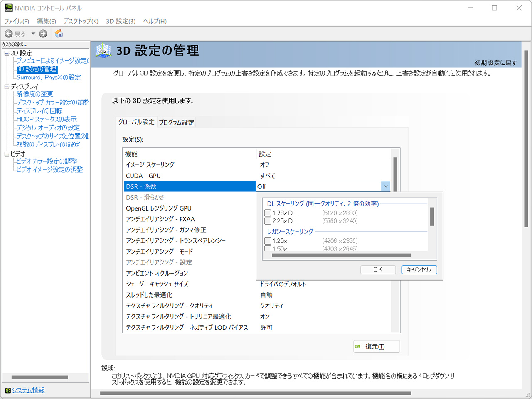Click the DSR popup vertical scrollbar thumb
Screen dimensions: 532x399
click(x=432, y=216)
